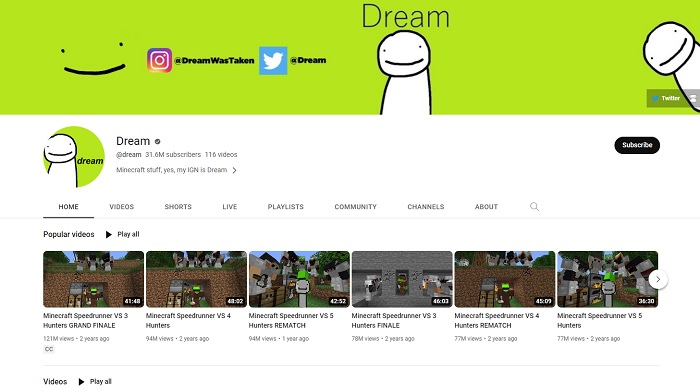Click Play all icon beside Videos section

click(81, 382)
